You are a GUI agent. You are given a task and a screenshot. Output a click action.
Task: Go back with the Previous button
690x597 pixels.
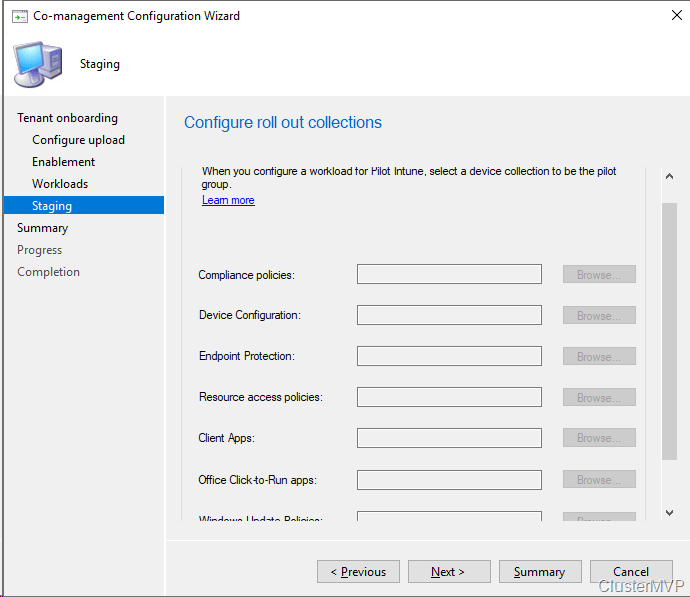(x=358, y=571)
